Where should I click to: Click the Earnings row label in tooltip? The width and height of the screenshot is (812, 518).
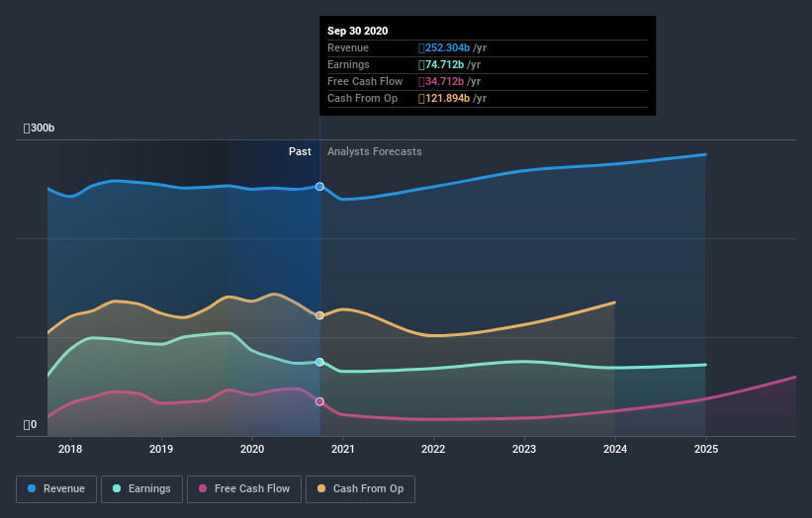(348, 64)
